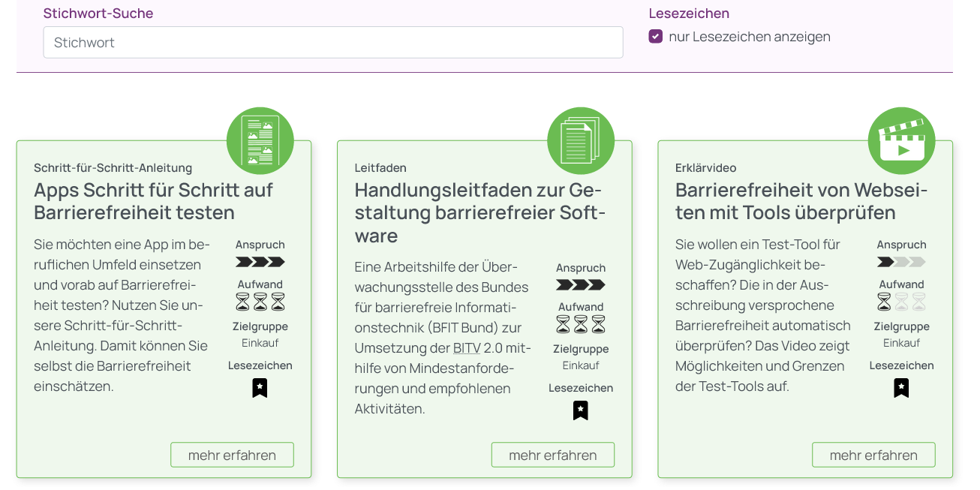Click the BITV abbreviation in Handlungsleitfaden description

coord(467,348)
